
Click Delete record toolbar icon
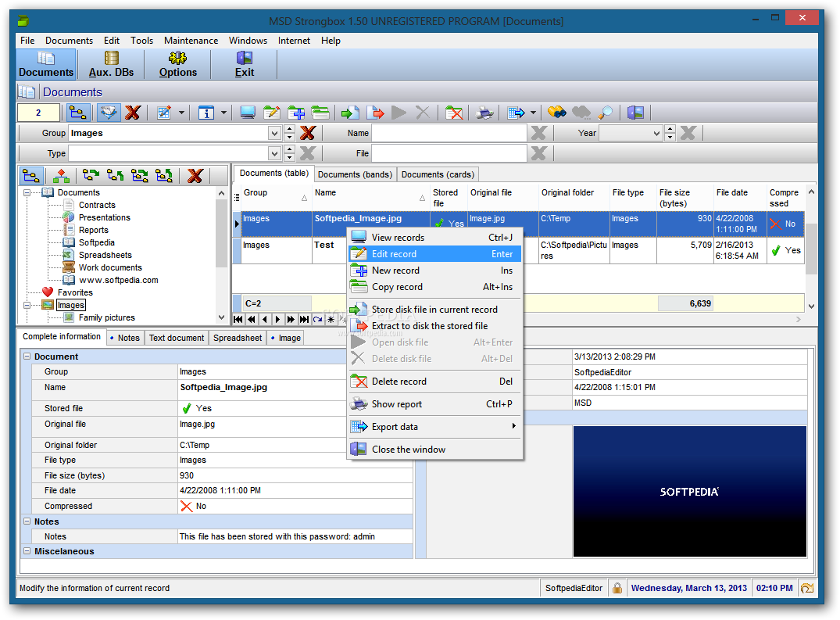click(454, 113)
